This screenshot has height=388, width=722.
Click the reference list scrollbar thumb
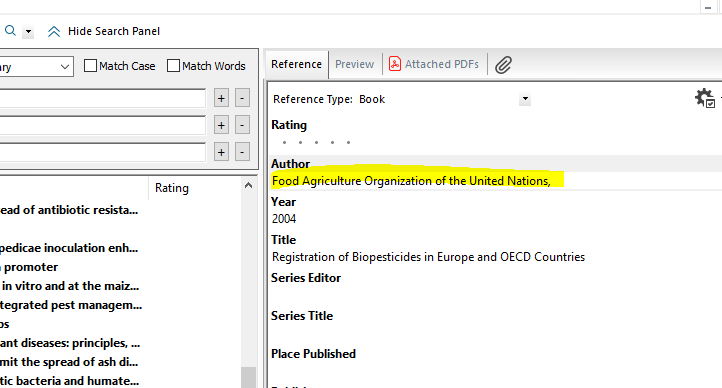click(x=249, y=377)
